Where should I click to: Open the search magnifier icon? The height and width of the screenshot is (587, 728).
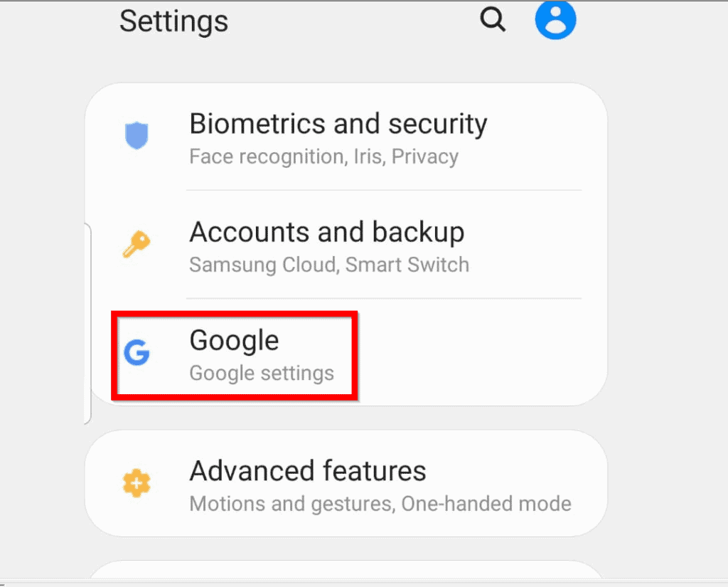pos(493,19)
